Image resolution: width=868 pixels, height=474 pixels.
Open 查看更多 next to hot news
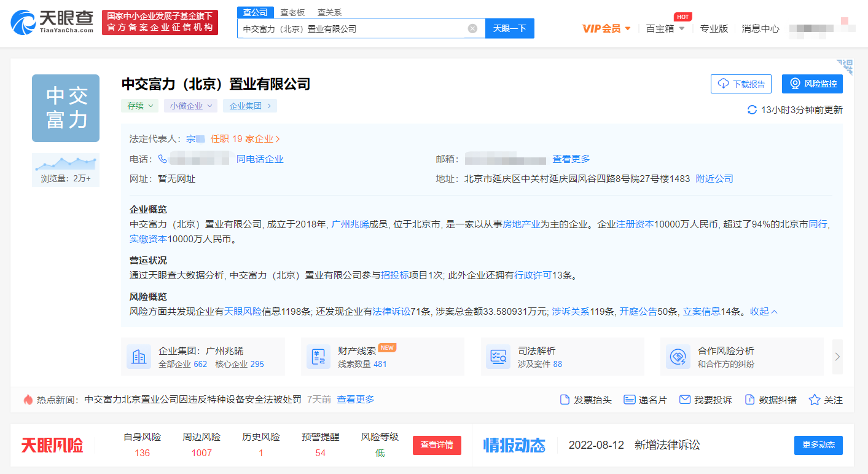point(356,399)
